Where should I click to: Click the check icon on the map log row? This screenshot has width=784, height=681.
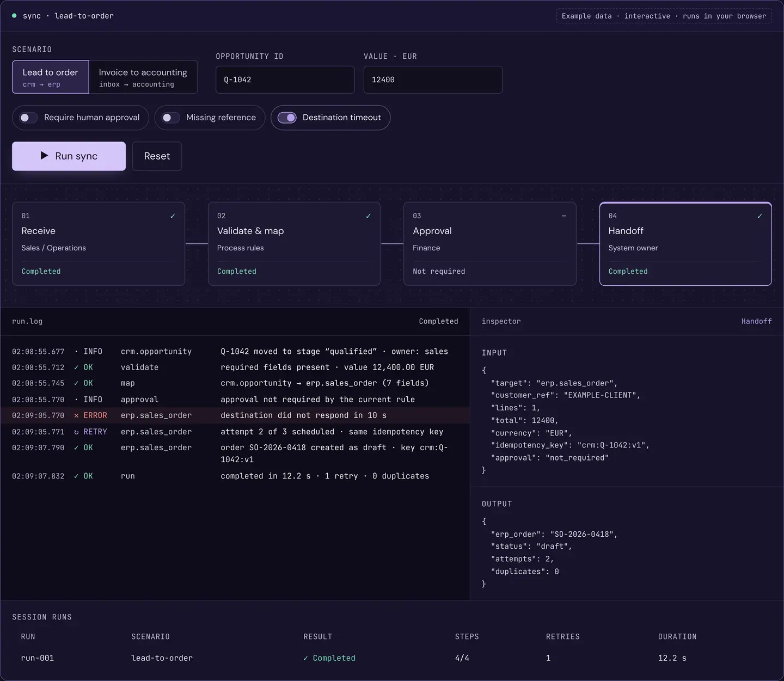click(76, 383)
